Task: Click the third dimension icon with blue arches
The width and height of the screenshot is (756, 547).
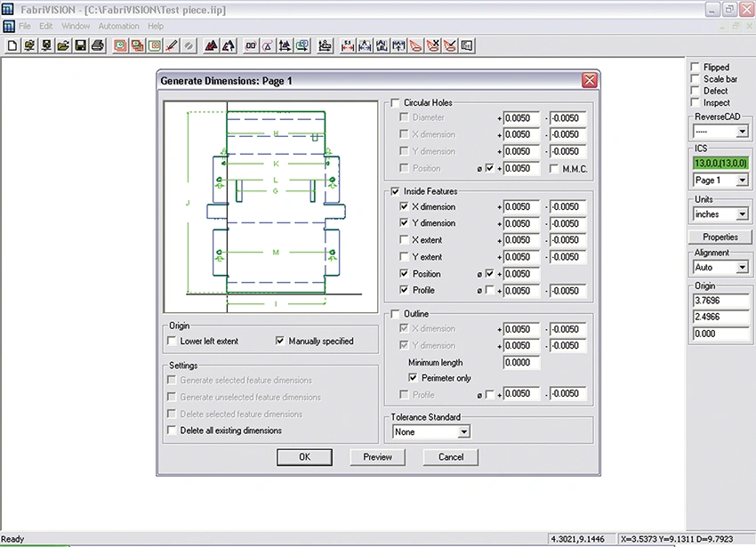Action: tap(382, 46)
